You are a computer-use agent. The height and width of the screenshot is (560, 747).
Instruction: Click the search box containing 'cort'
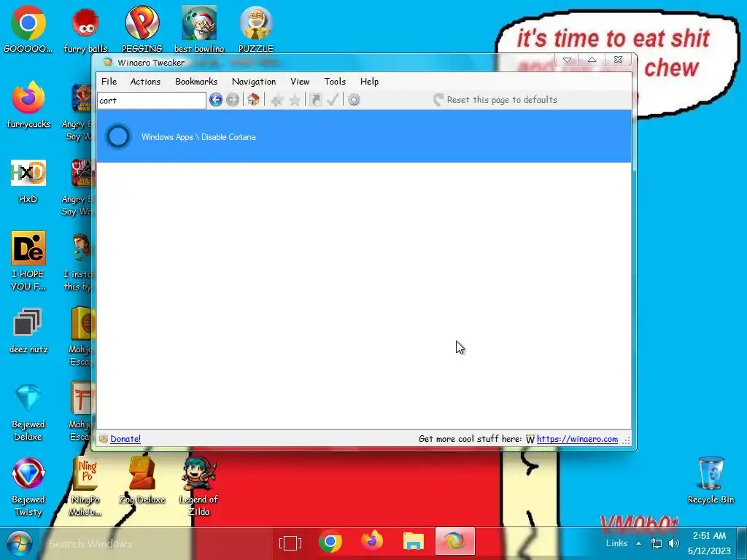point(152,101)
